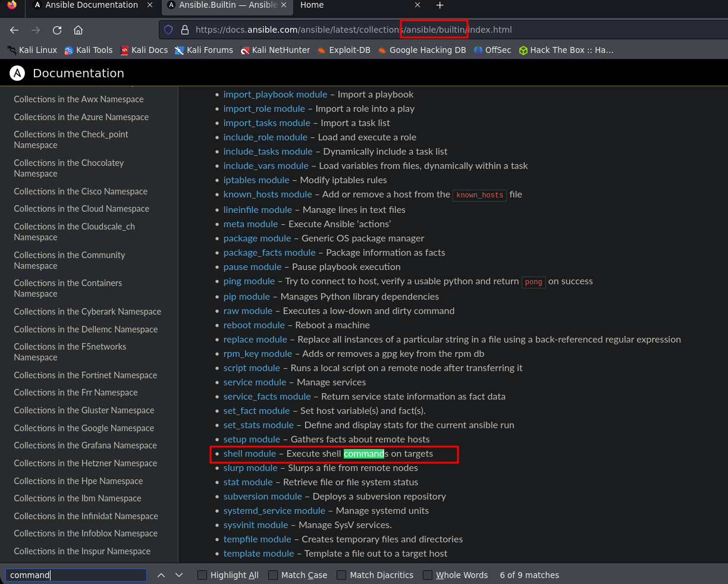The image size is (728, 584).
Task: Click the shield tracking protection icon
Action: click(x=168, y=30)
